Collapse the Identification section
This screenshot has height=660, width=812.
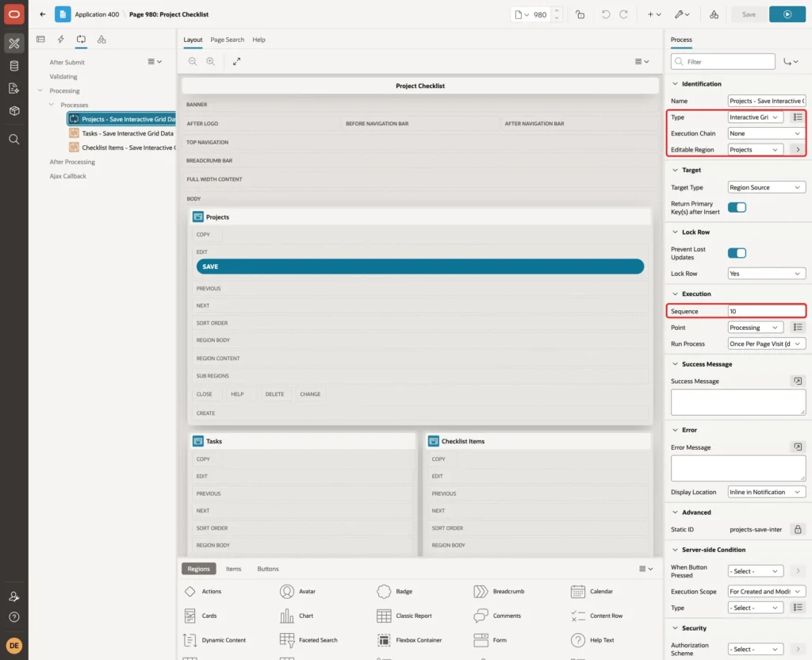click(675, 84)
